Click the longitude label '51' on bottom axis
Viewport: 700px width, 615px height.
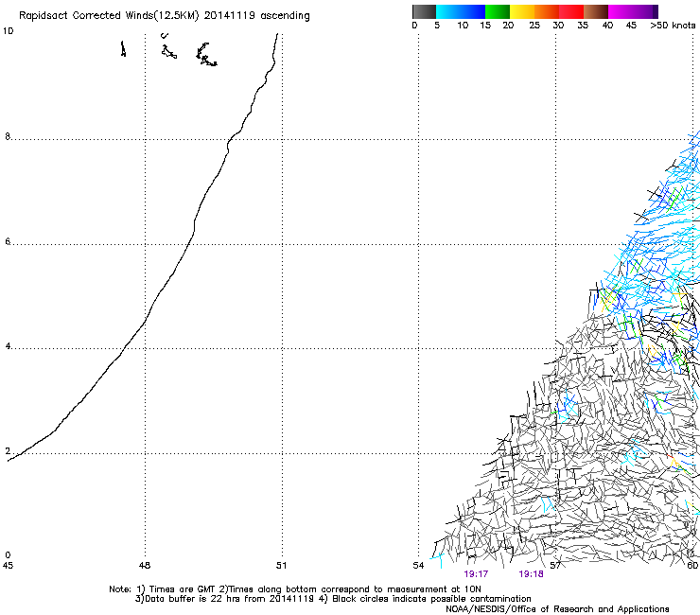[x=281, y=566]
